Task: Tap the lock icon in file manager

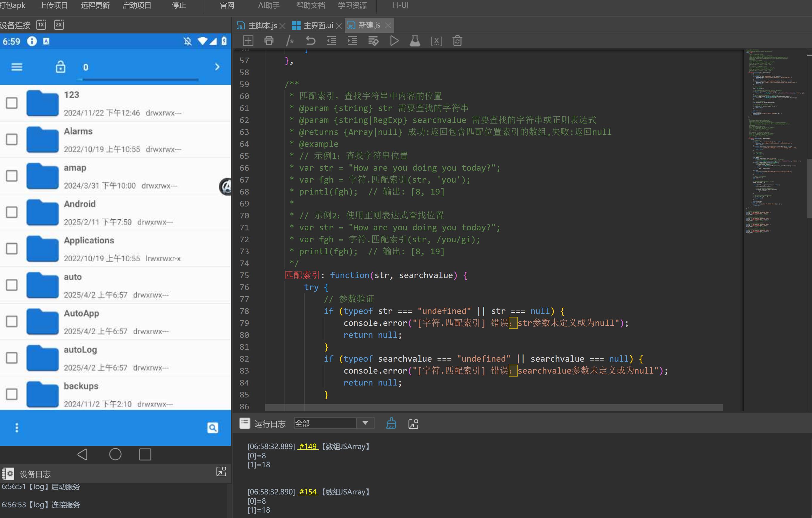Action: point(60,67)
